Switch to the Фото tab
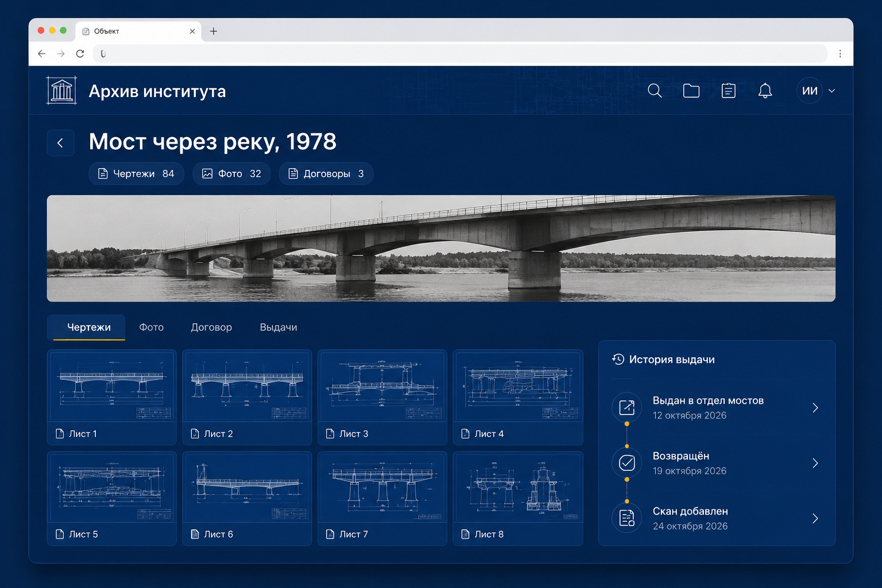This screenshot has height=588, width=882. pos(152,327)
